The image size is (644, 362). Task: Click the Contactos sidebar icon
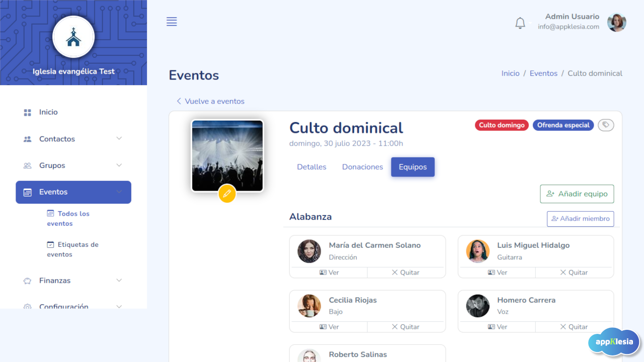[x=28, y=139]
